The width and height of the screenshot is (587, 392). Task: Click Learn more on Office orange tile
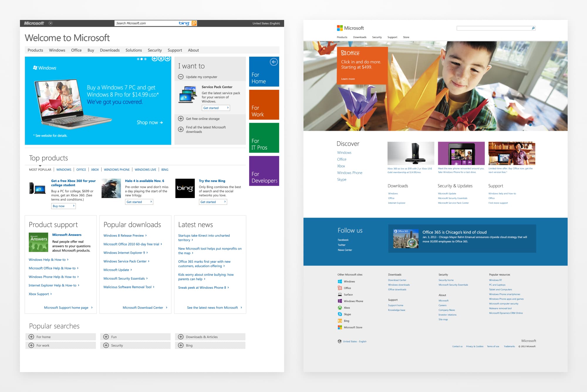click(348, 79)
